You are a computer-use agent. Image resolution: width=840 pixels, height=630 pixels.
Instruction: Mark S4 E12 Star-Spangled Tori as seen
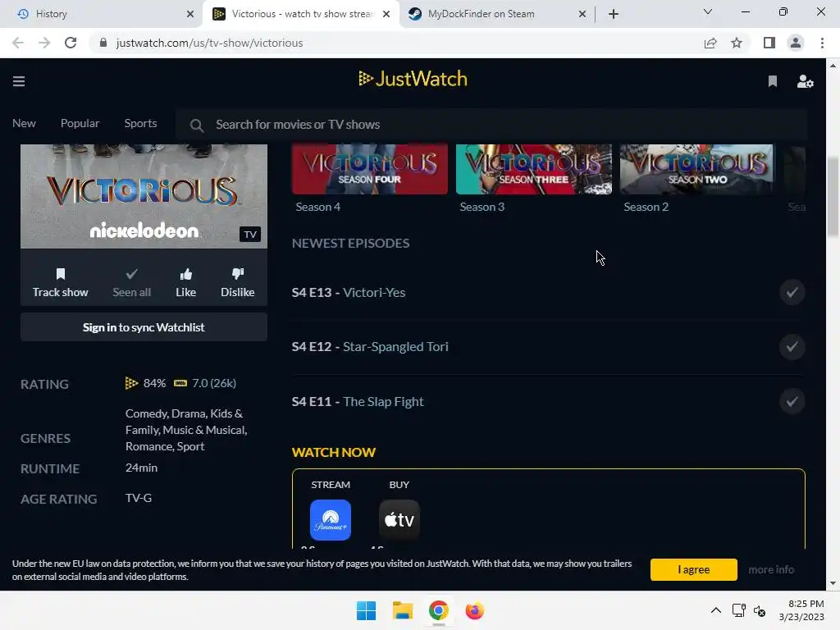click(x=792, y=347)
